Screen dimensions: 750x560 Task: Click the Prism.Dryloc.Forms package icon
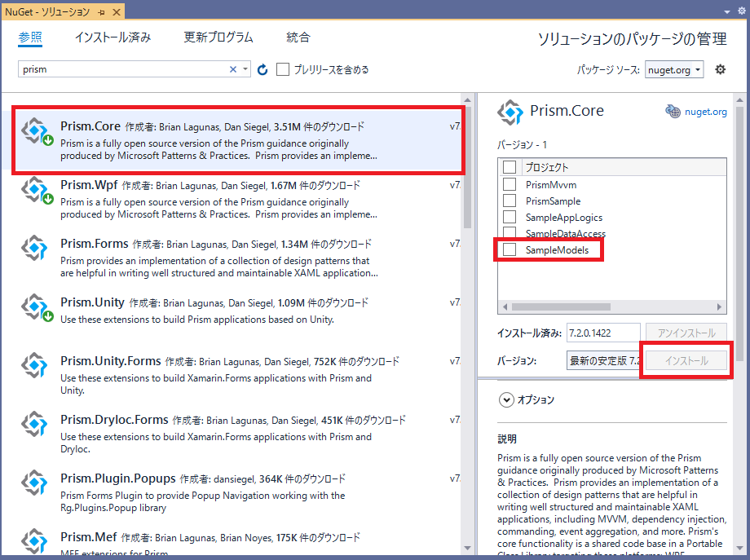34,424
